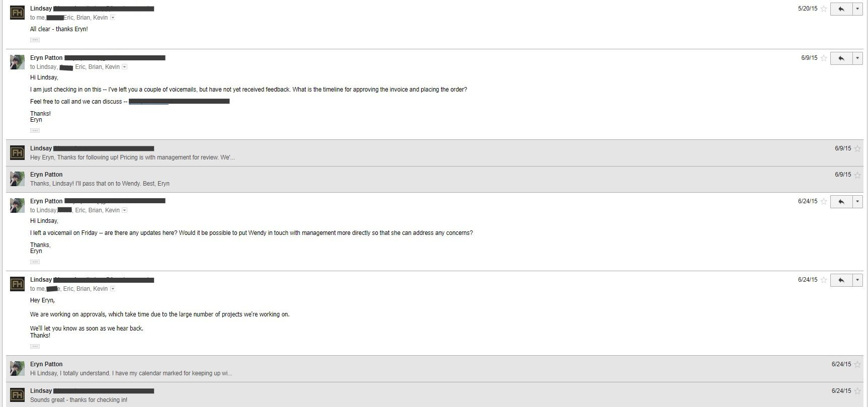Open more options for the 5/20/15 message

857,9
